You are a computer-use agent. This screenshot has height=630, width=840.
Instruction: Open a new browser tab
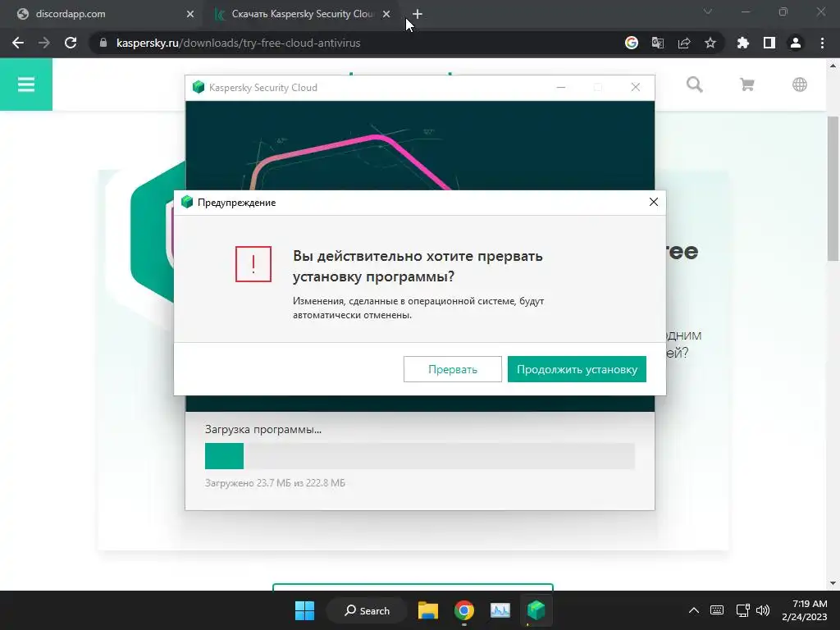coord(418,15)
